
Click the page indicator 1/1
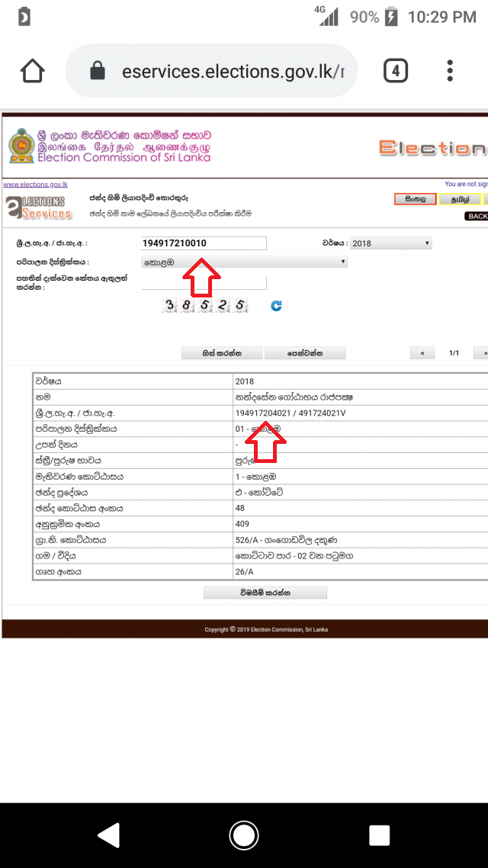point(454,353)
